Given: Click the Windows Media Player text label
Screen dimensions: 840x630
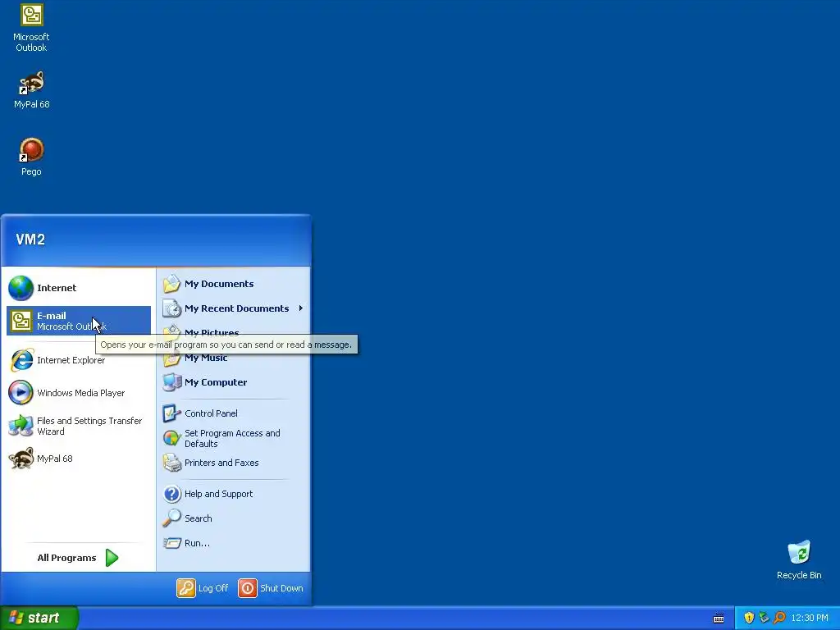Looking at the screenshot, I should (x=81, y=393).
